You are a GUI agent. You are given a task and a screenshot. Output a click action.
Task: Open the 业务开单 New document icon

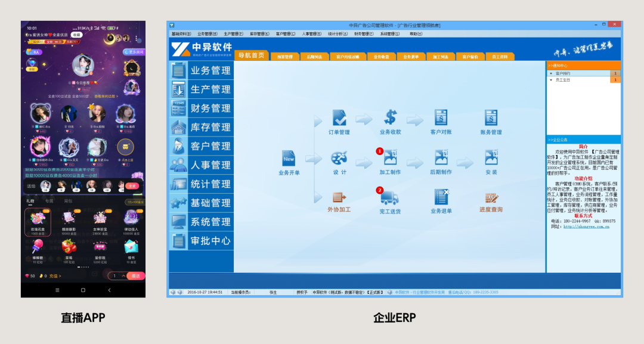click(289, 159)
